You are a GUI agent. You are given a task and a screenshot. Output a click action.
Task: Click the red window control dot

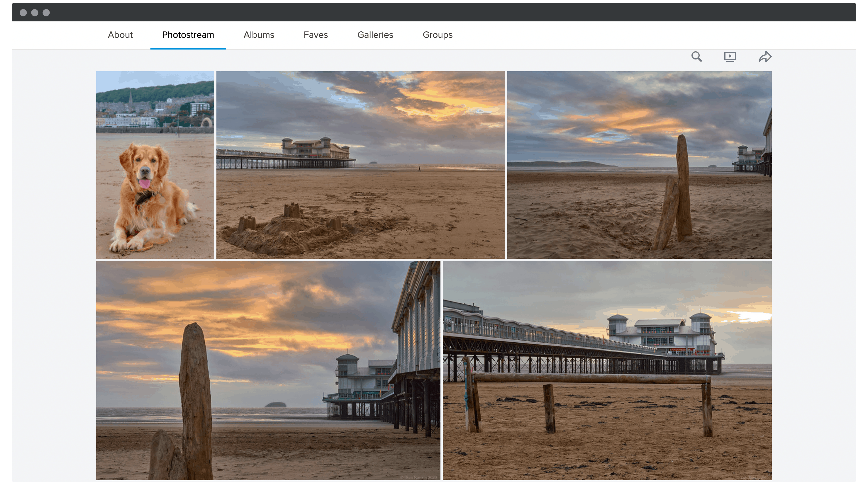point(23,13)
